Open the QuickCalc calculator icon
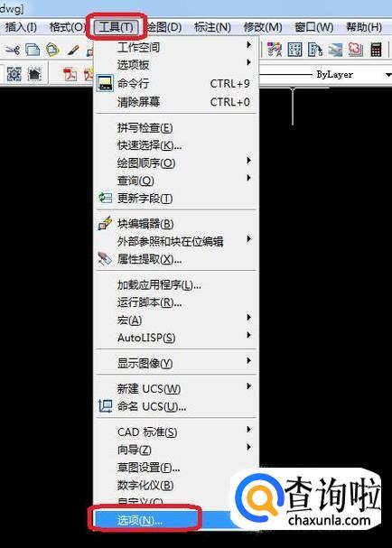Viewport: 392px width, 548px height. pos(376,50)
